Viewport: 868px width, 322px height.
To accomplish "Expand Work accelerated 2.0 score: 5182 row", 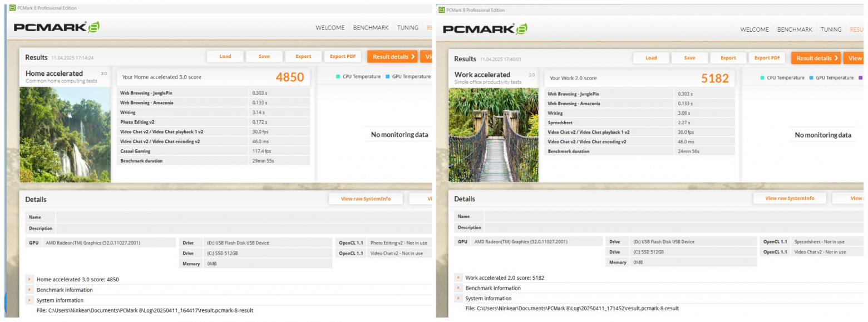I will [x=458, y=277].
